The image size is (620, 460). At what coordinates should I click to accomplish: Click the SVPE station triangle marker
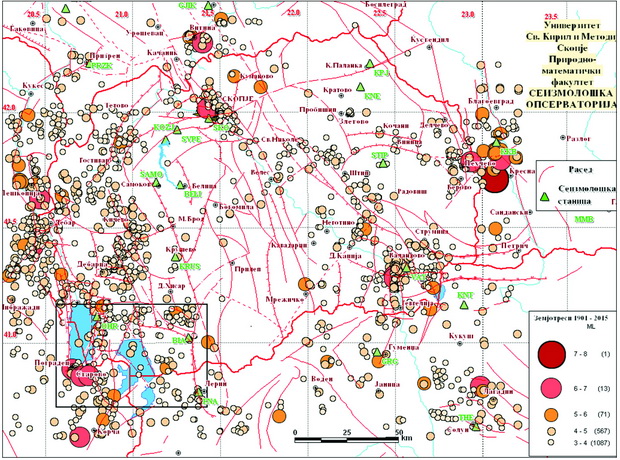pos(166,140)
